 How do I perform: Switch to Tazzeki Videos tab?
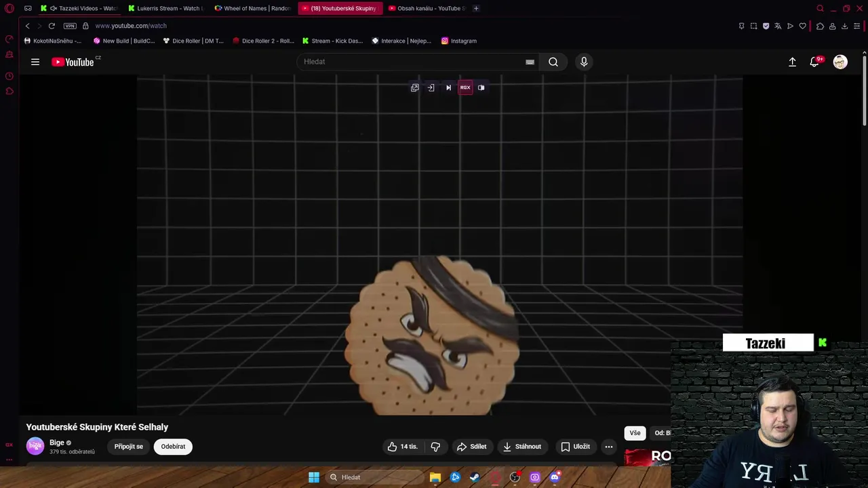tap(79, 8)
